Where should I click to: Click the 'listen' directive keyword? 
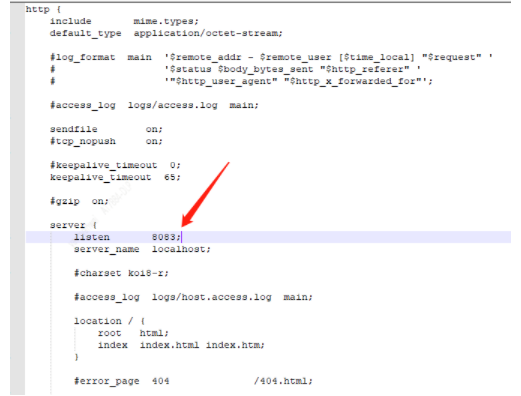(92, 237)
